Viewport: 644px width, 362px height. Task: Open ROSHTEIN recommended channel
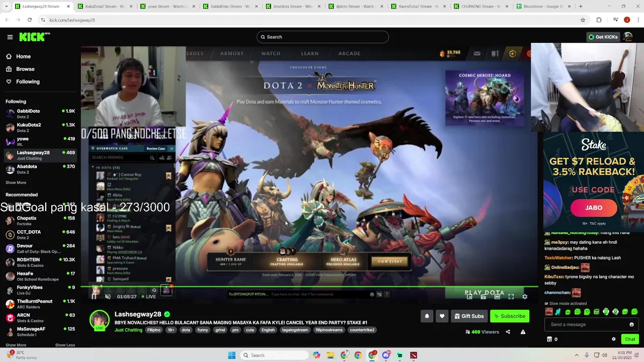coord(40,262)
